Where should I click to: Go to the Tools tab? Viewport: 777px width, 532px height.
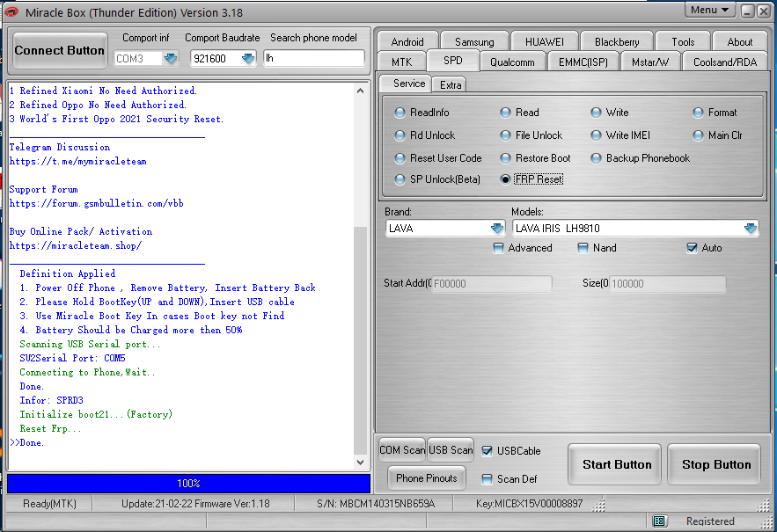coord(683,41)
